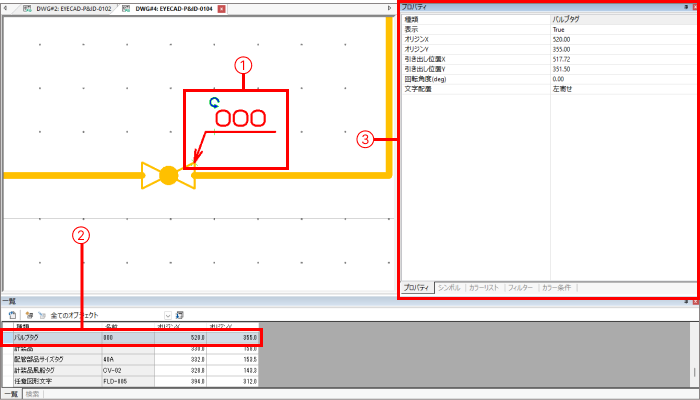700x400 pixels.
Task: Click the export icon right of the dropdown
Action: [179, 314]
